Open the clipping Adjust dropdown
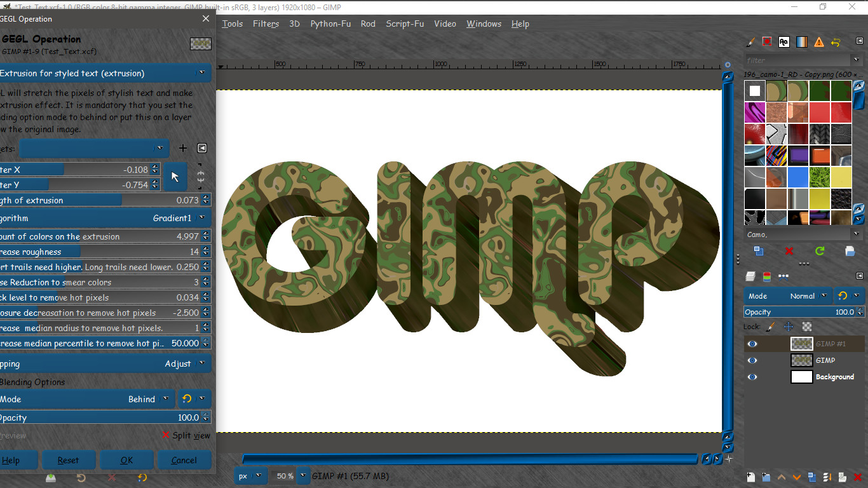Image resolution: width=868 pixels, height=488 pixels. (105, 364)
